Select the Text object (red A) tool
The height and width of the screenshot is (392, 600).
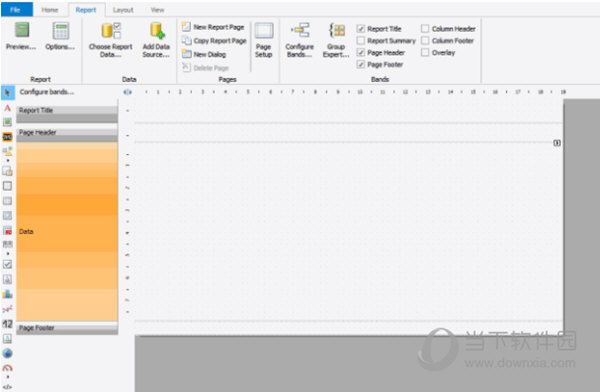7,108
